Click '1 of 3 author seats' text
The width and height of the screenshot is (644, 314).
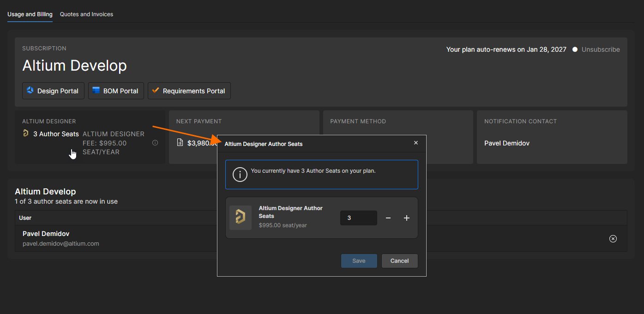[x=66, y=201]
